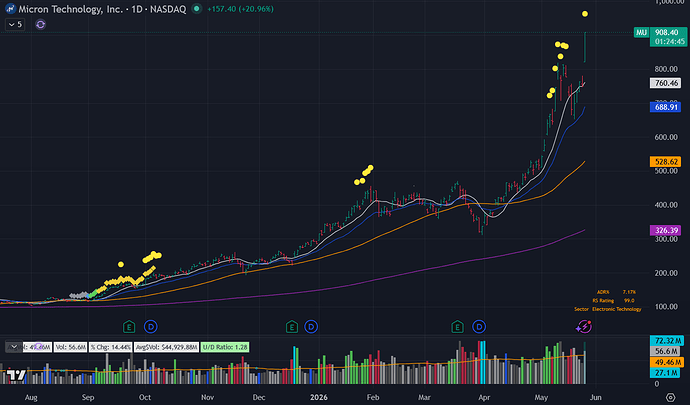Collapse the volume pane legend chevron
This screenshot has height=405, width=690.
pyautogui.click(x=13, y=347)
